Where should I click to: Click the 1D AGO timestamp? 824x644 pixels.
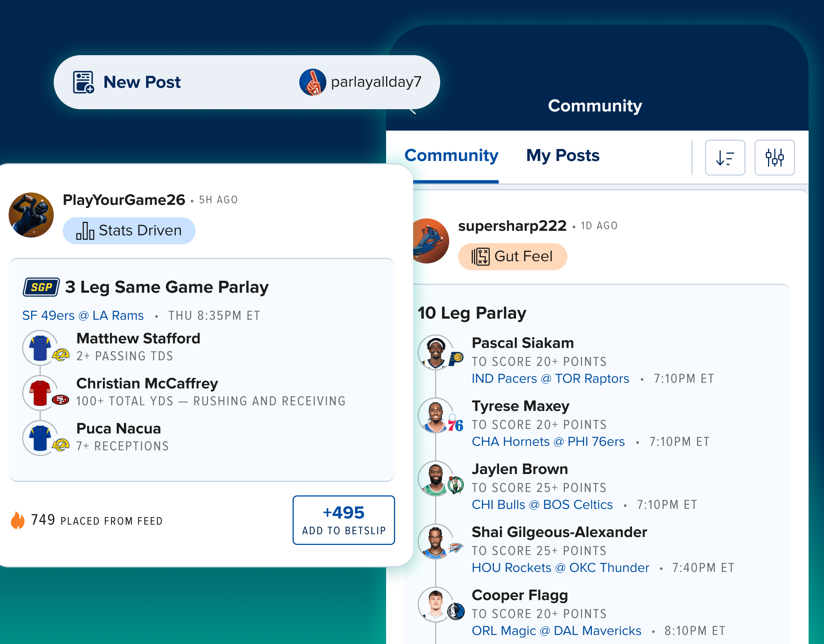[599, 226]
